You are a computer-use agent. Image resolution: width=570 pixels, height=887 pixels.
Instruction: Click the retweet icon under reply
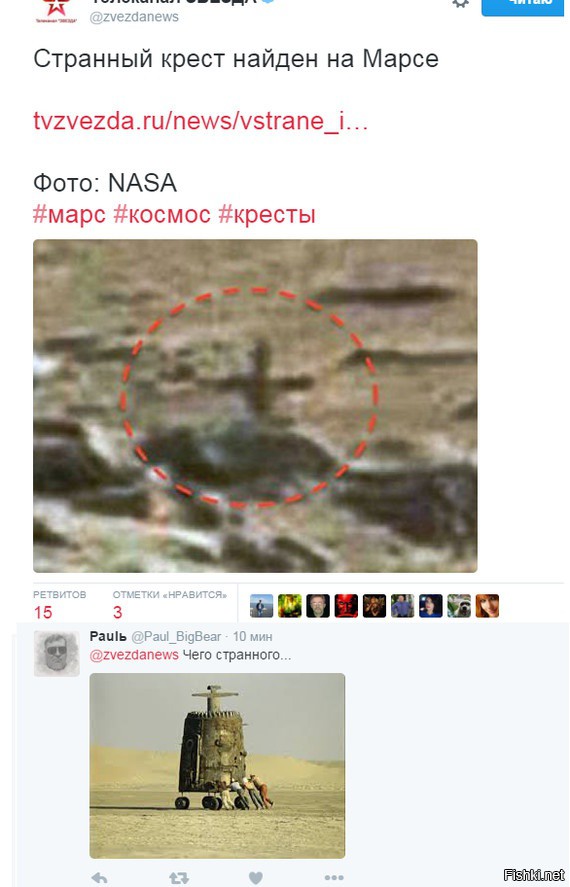179,878
